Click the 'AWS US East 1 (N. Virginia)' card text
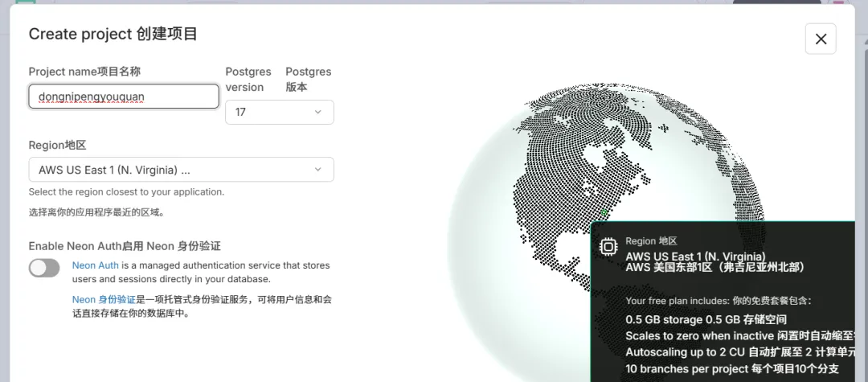The image size is (868, 382). 695,257
